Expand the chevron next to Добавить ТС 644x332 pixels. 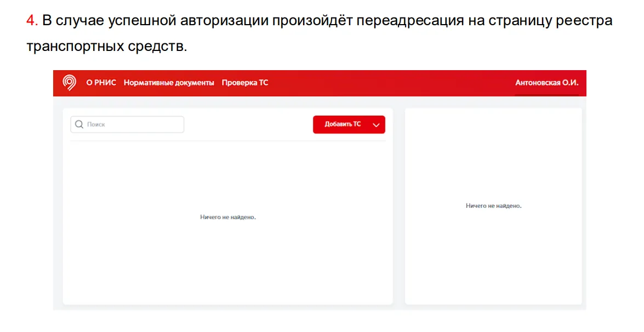[x=376, y=125]
